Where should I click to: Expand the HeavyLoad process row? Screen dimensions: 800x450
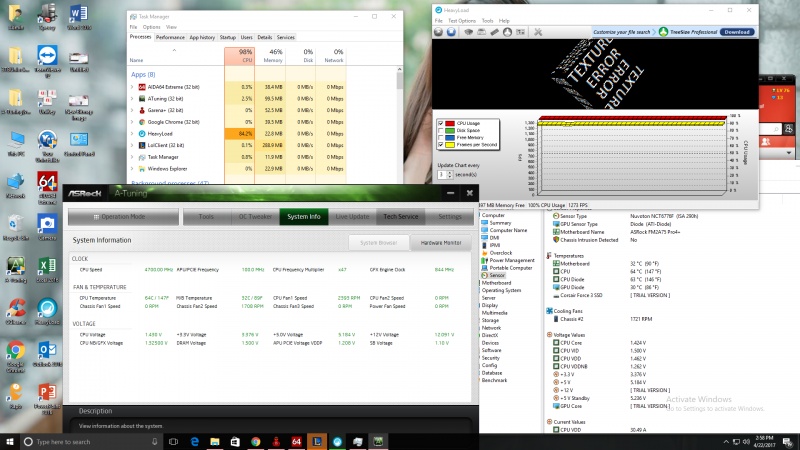pyautogui.click(x=132, y=133)
